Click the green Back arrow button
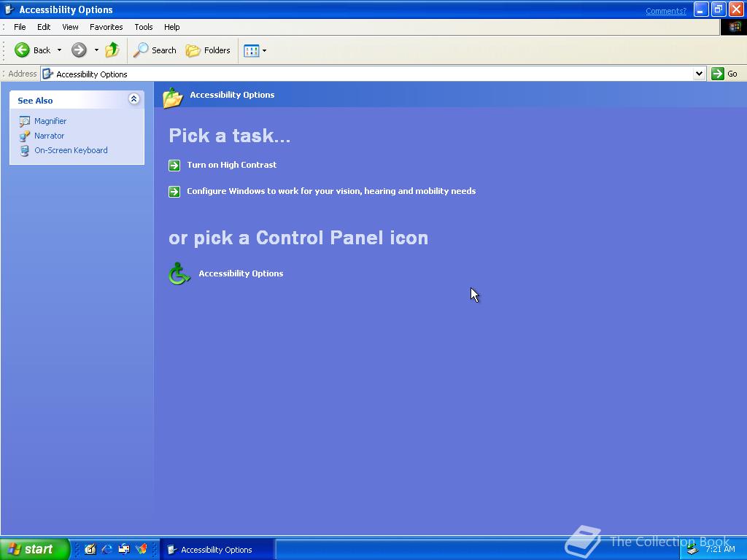The image size is (747, 560). [22, 50]
